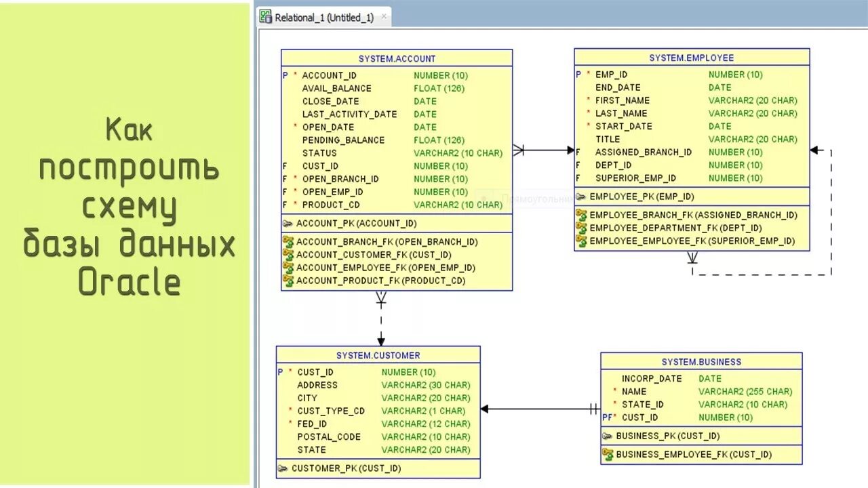
Task: Click the foreign key icon for ACCOUNT_BRANCH_FK
Action: (x=288, y=241)
